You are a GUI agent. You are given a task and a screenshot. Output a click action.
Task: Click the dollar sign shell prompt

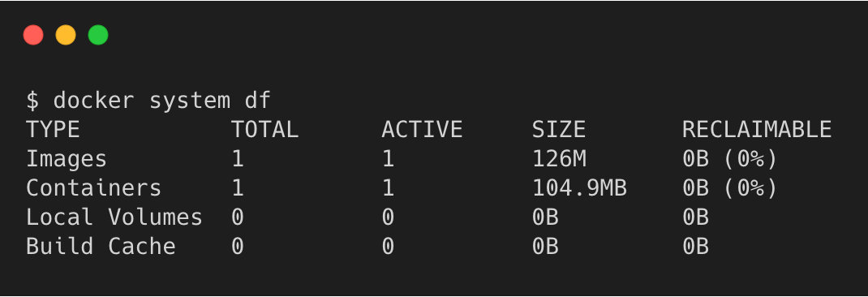32,101
